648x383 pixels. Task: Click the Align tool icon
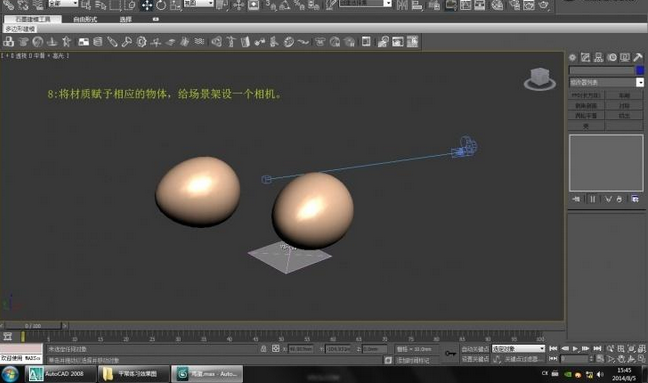pos(417,5)
